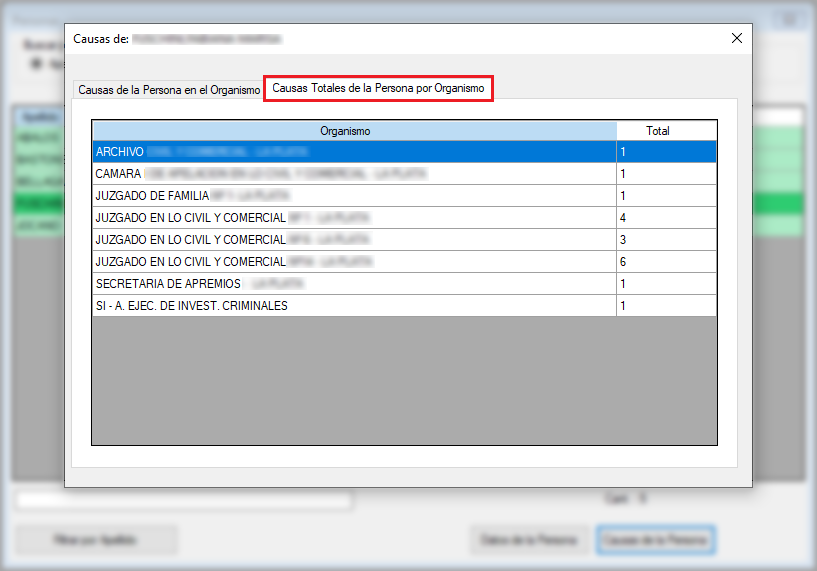Select Causas Totales de la Persona por Organismo tab
Image resolution: width=817 pixels, height=571 pixels.
[378, 88]
